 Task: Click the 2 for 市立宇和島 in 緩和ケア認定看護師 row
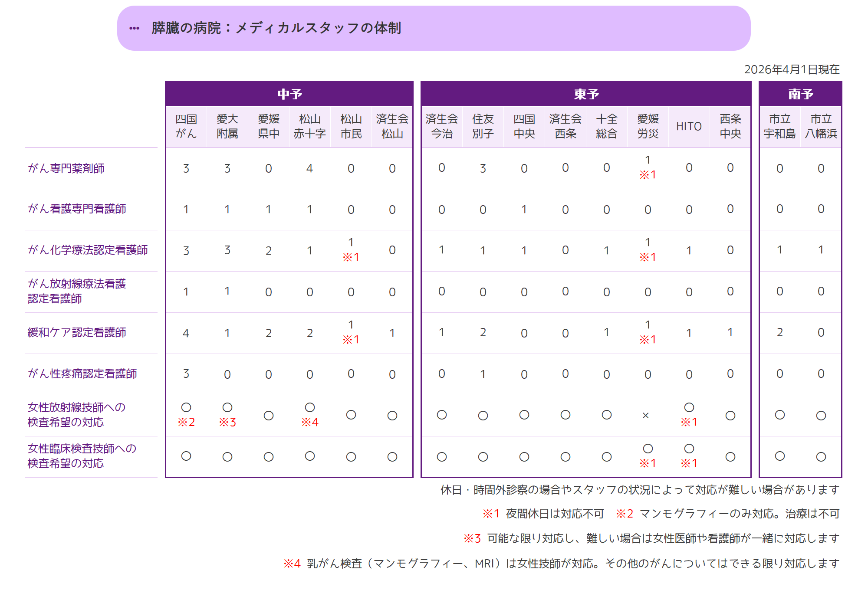[780, 332]
